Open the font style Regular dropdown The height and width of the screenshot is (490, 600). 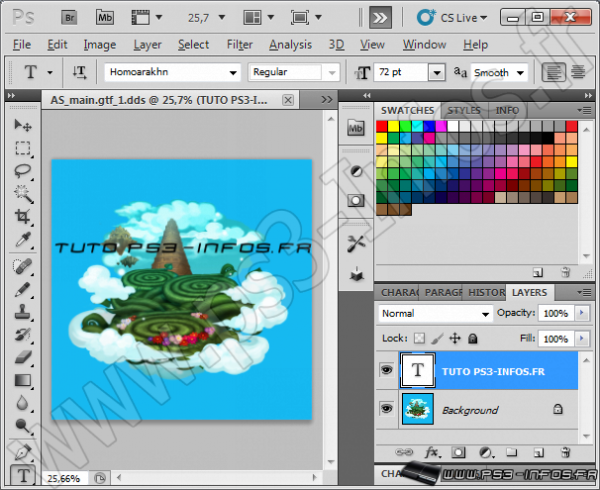tap(332, 73)
